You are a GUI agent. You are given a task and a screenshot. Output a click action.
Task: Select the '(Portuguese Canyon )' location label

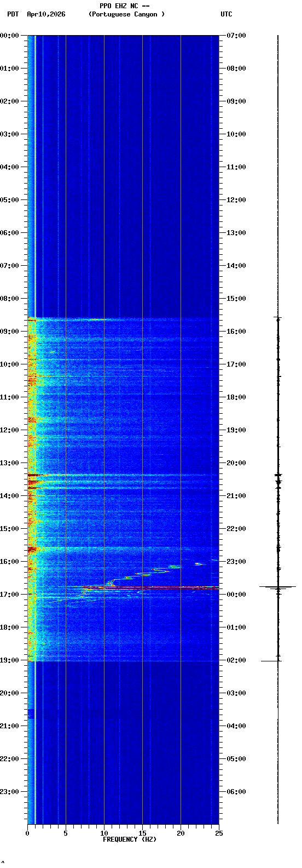point(126,14)
